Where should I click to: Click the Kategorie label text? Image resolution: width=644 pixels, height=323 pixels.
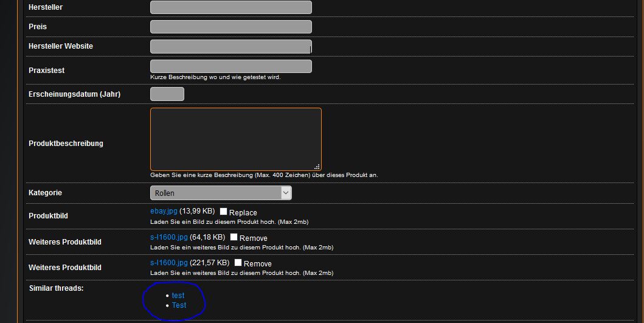pos(45,193)
